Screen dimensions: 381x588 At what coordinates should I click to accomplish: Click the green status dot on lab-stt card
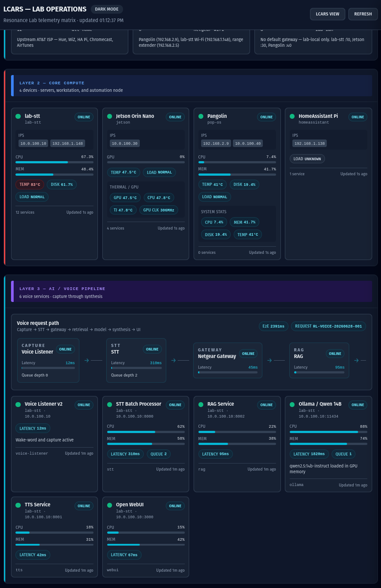click(x=18, y=117)
